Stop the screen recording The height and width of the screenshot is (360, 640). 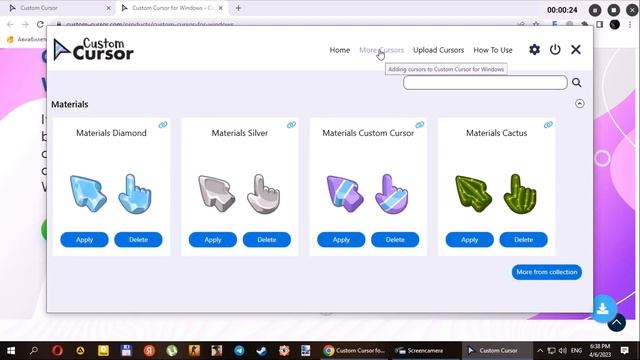613,10
